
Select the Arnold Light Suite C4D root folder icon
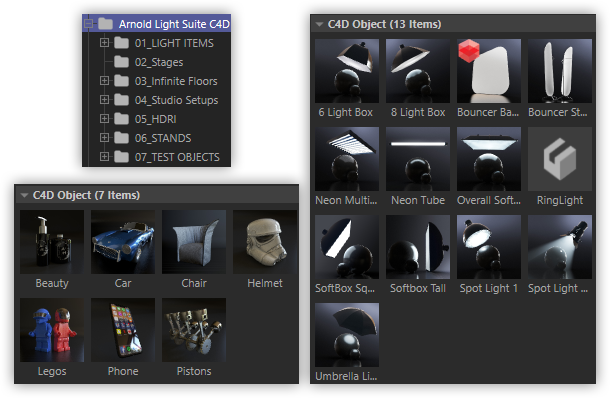tap(105, 24)
